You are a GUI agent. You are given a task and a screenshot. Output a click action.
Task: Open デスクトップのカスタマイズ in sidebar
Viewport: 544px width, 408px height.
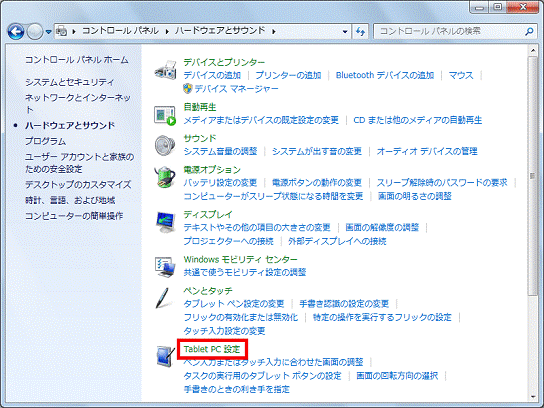click(x=78, y=184)
